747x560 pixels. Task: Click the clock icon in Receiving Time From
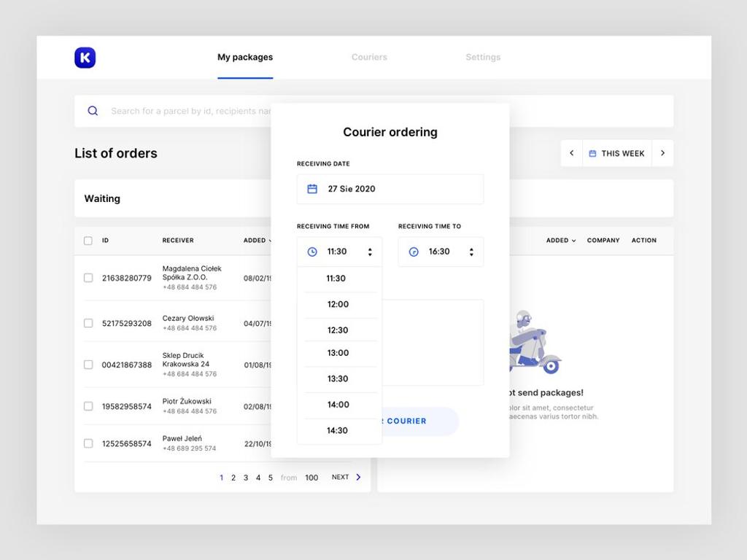(312, 252)
